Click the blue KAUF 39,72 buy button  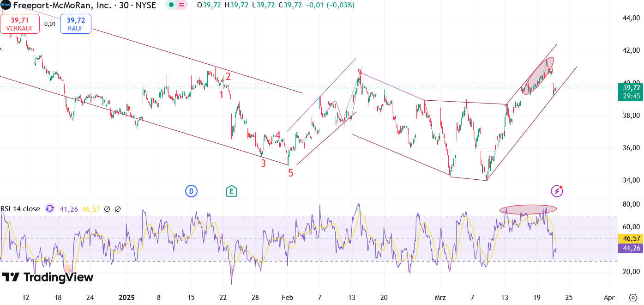point(76,24)
